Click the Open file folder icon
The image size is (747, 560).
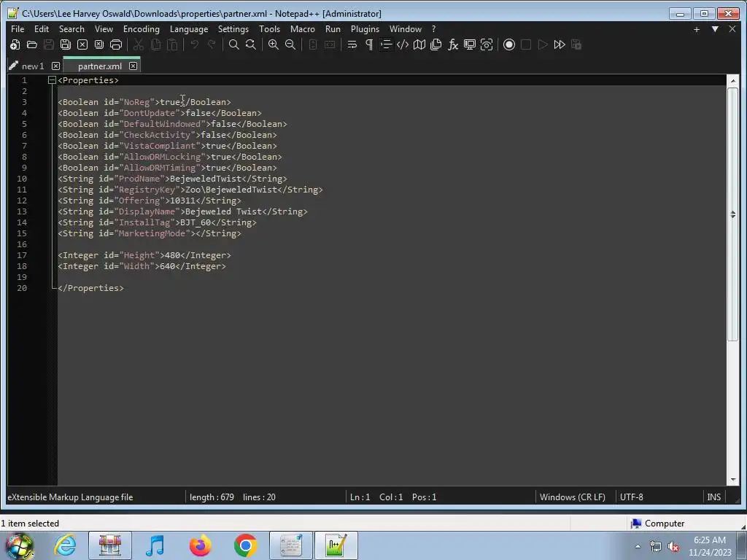32,44
